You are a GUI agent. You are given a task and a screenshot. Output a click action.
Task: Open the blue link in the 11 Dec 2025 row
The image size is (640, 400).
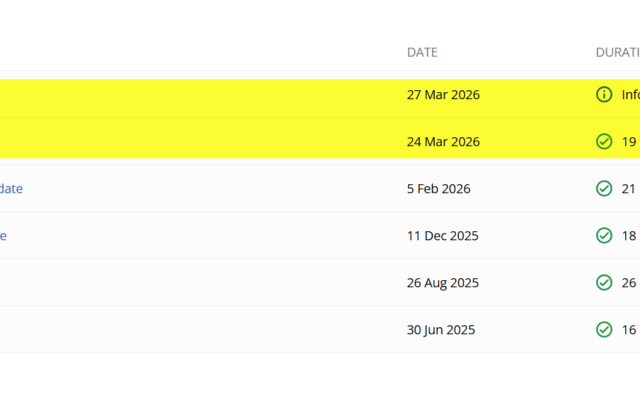click(x=3, y=235)
